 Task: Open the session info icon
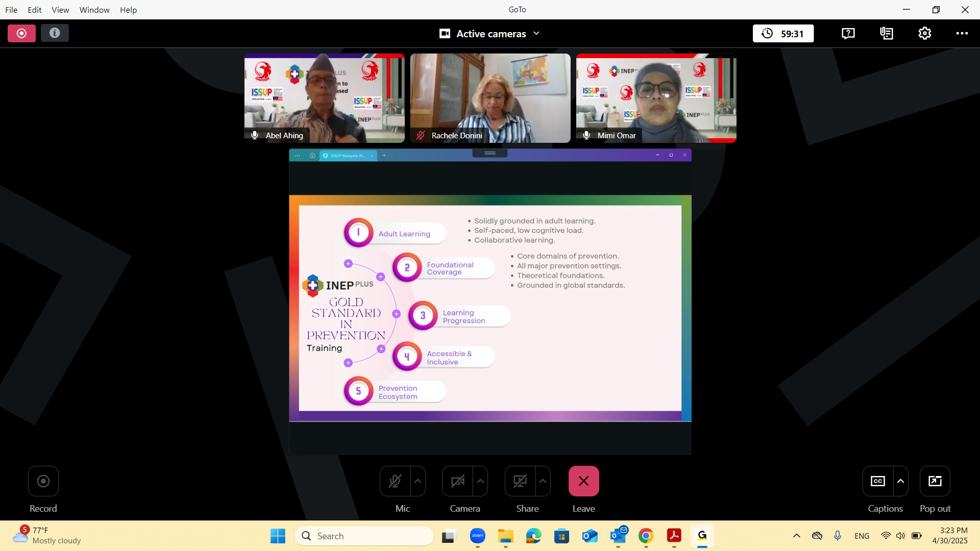[55, 33]
